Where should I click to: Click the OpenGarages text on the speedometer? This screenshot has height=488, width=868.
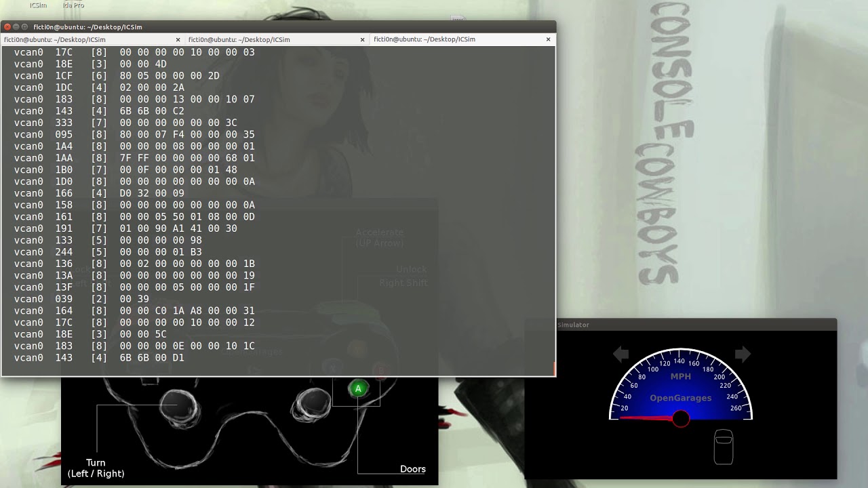tap(680, 398)
